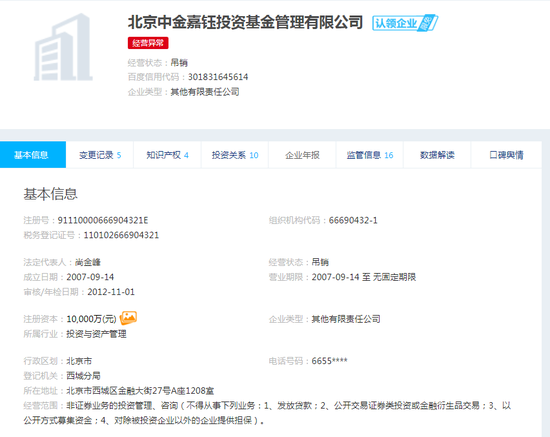The width and height of the screenshot is (550, 437).
Task: Click registered capital 10,000万(元)
Action: point(91,319)
